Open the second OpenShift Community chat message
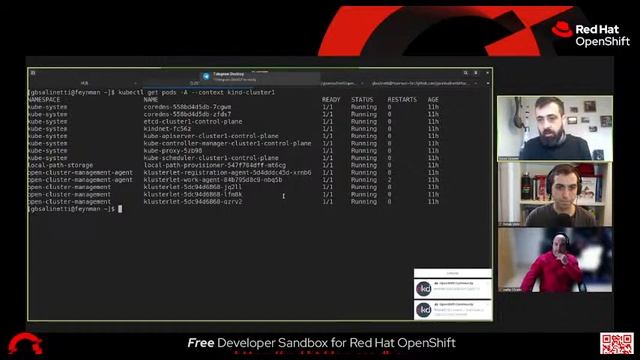The width and height of the screenshot is (640, 360). click(453, 310)
